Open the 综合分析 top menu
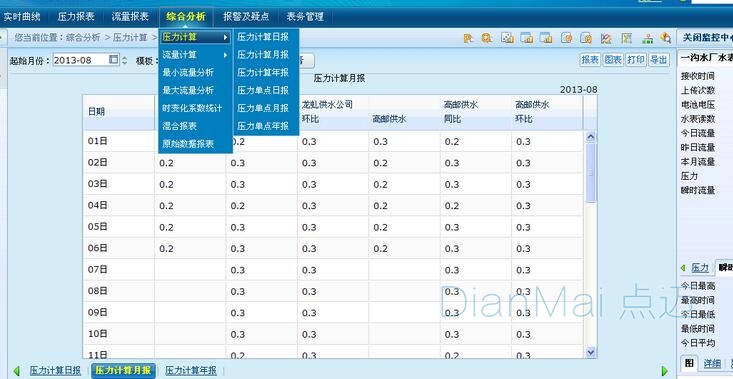The width and height of the screenshot is (733, 379). tap(186, 17)
